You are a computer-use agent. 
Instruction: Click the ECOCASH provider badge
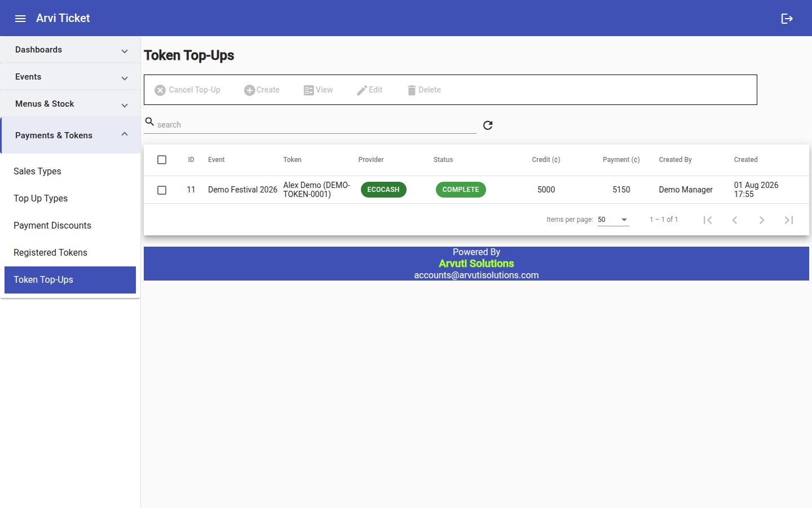pyautogui.click(x=383, y=190)
